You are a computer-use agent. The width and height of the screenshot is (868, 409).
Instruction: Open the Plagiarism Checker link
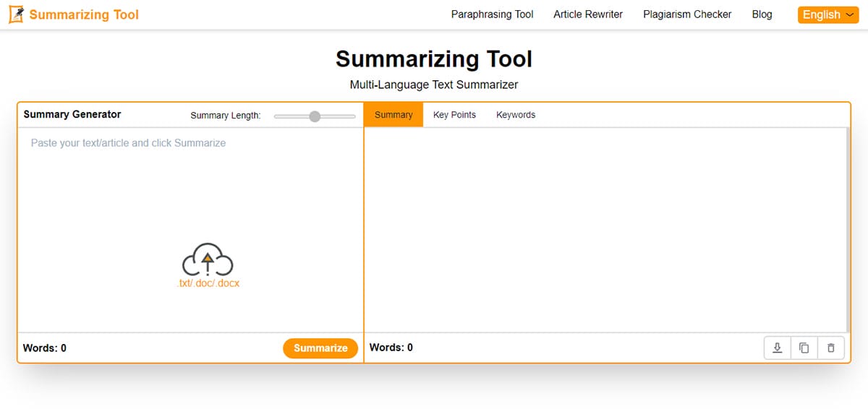pyautogui.click(x=687, y=14)
